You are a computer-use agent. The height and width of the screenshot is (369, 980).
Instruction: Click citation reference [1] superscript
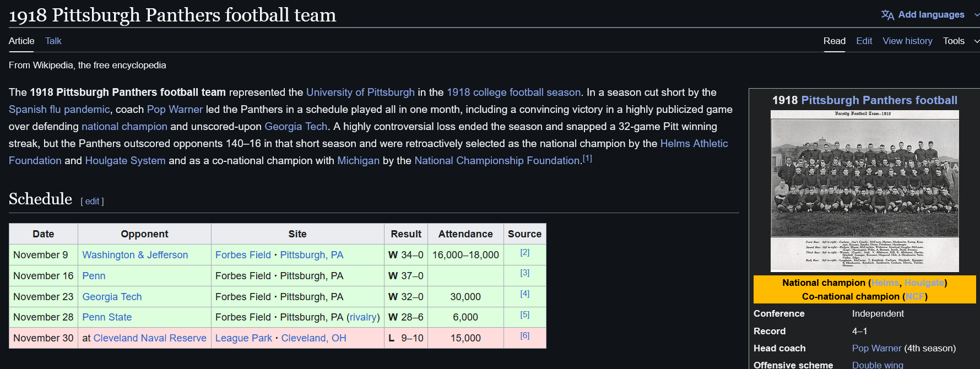pos(587,159)
